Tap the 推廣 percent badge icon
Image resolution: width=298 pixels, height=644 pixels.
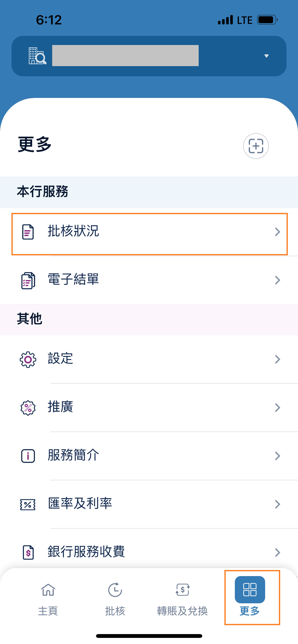tap(28, 408)
